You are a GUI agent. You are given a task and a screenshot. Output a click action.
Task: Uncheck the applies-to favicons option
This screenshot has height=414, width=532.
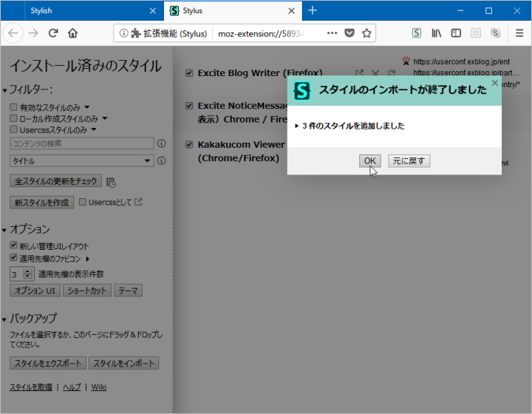click(13, 257)
